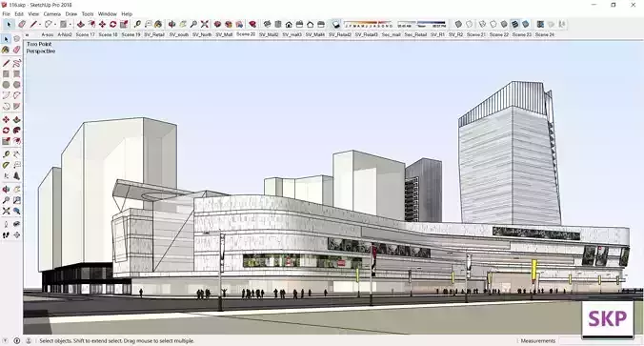Select the Follow Me tool in left toolbar
This screenshot has width=644, height=346.
pos(16,131)
